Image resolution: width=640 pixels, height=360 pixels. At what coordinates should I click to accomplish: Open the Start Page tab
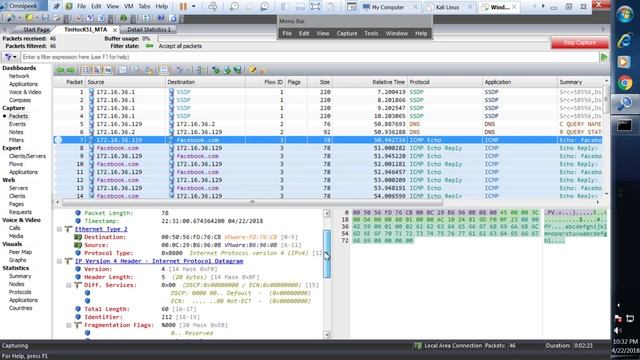click(x=36, y=30)
